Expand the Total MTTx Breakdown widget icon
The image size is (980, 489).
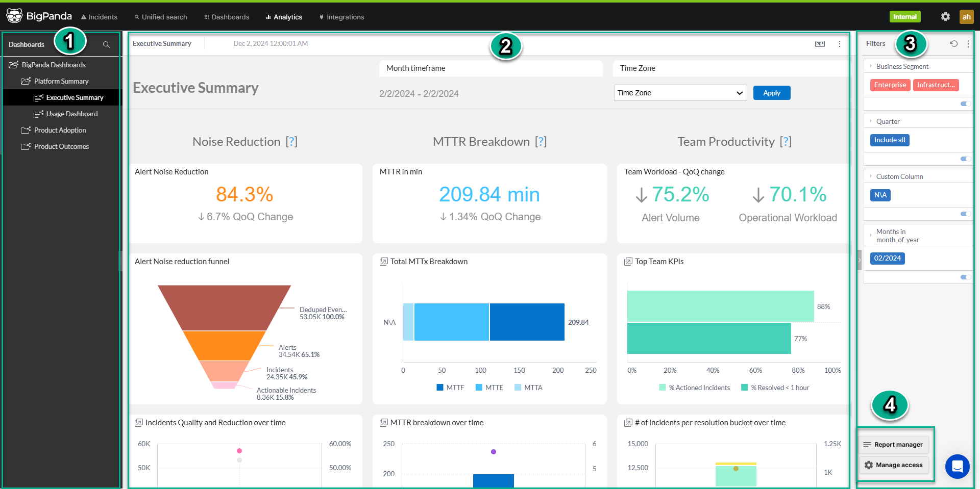(x=383, y=261)
